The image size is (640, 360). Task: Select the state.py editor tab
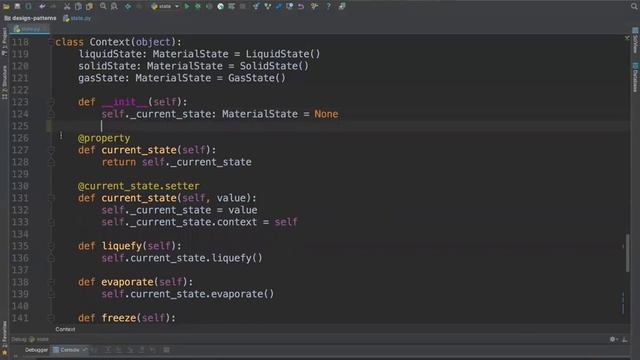point(29,29)
